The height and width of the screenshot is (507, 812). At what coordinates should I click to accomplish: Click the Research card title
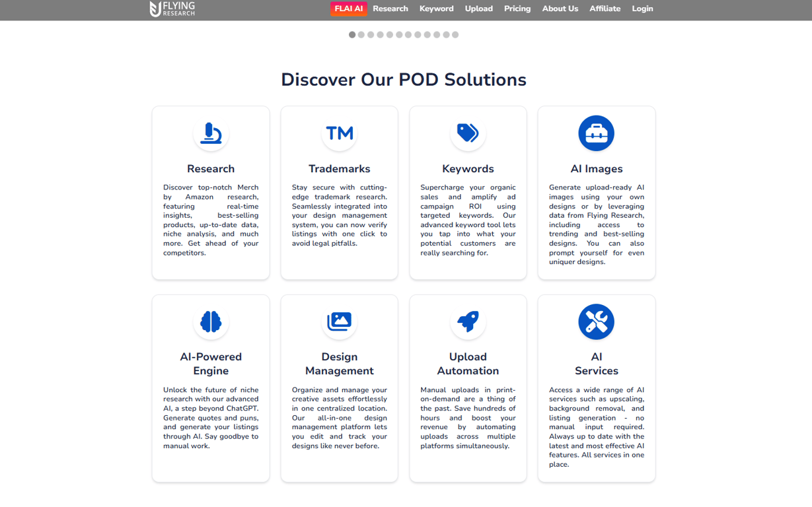[211, 168]
